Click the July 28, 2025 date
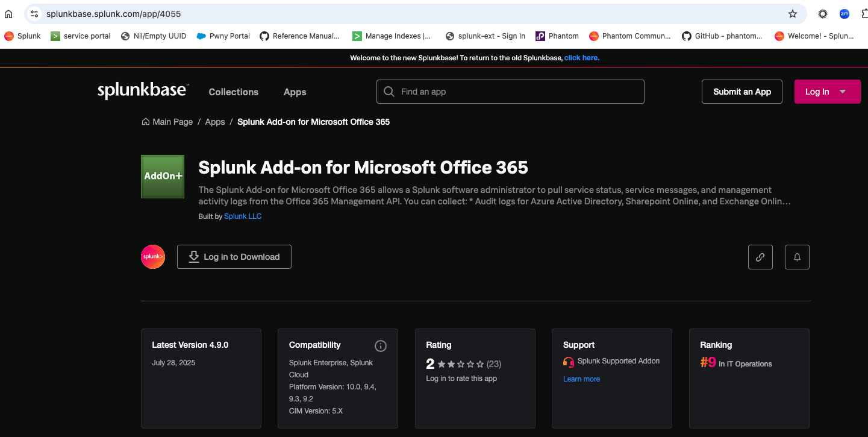The width and height of the screenshot is (868, 437). [x=173, y=363]
